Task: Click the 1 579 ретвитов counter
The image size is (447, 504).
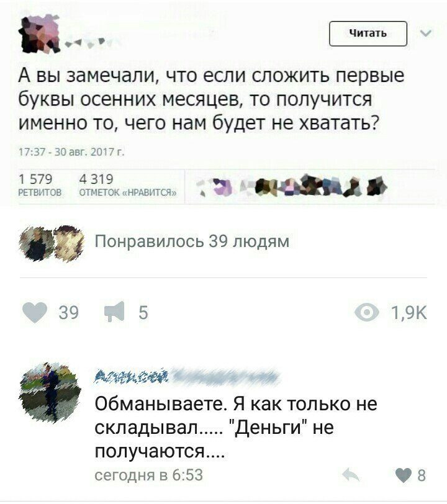Action: pos(40,184)
